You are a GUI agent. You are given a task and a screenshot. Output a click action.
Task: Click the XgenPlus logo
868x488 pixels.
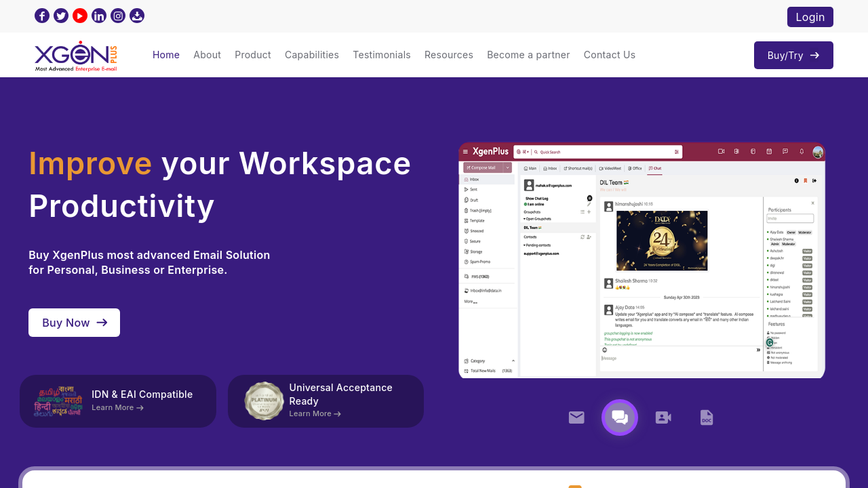click(x=76, y=56)
